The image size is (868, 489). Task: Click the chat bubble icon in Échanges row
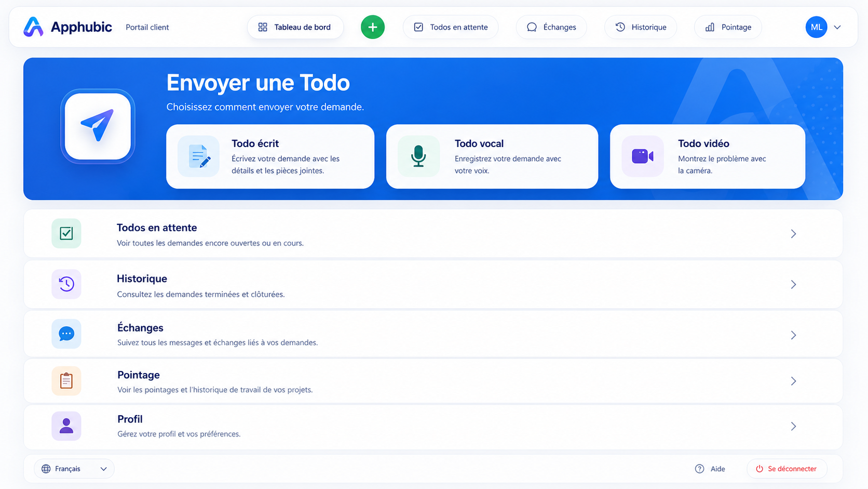point(66,334)
